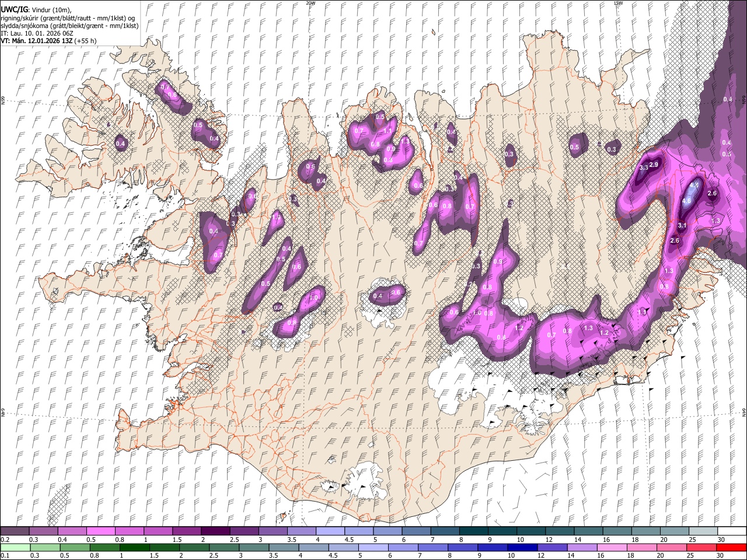Click the '4.6' precipitation value on the map
This screenshot has width=747, height=560.
[x=686, y=201]
